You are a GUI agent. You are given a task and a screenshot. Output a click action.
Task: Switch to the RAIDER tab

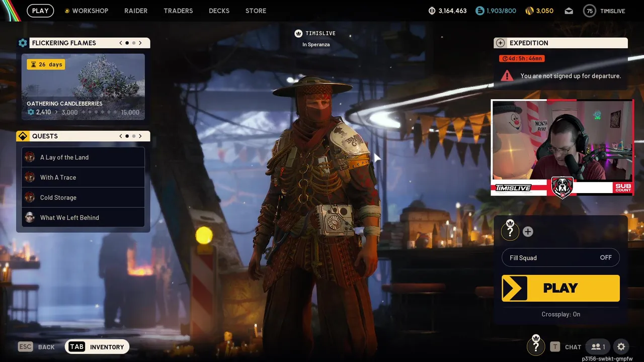point(136,11)
